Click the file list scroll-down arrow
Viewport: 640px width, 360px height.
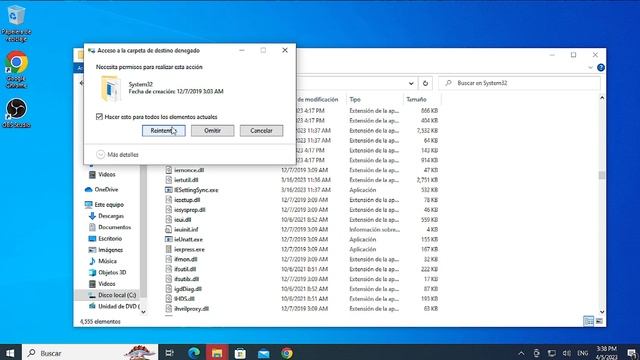pos(602,312)
